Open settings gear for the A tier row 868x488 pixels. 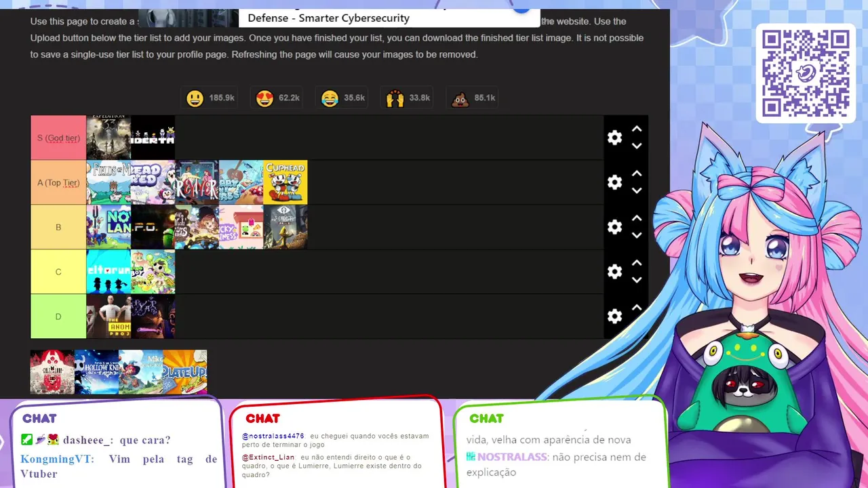[614, 182]
